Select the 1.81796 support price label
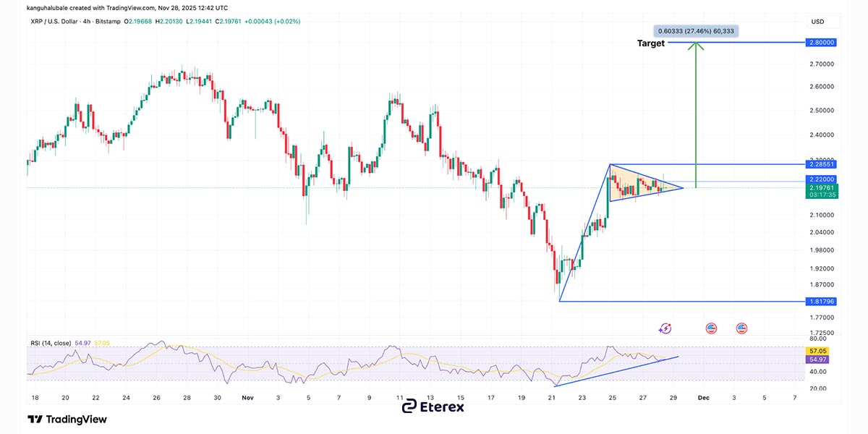 [x=821, y=301]
